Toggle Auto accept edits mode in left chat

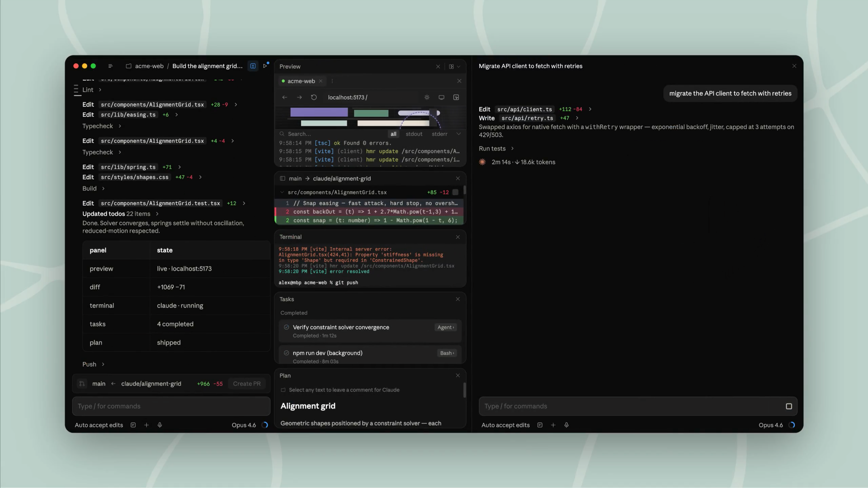pyautogui.click(x=99, y=425)
